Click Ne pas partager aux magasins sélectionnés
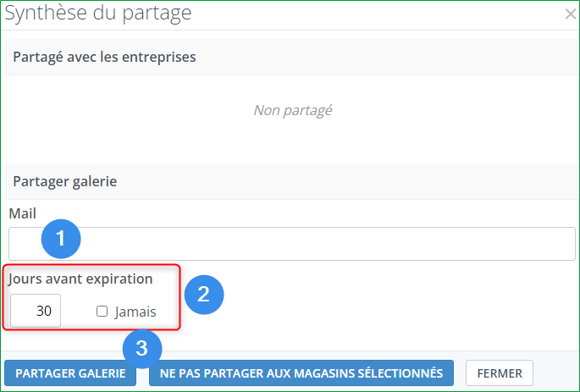 coord(301,373)
